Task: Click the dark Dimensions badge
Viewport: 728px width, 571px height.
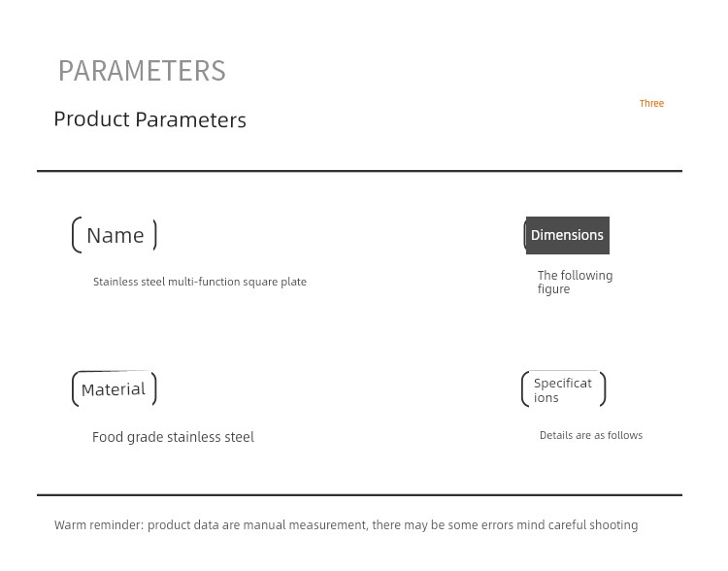Action: pyautogui.click(x=567, y=235)
